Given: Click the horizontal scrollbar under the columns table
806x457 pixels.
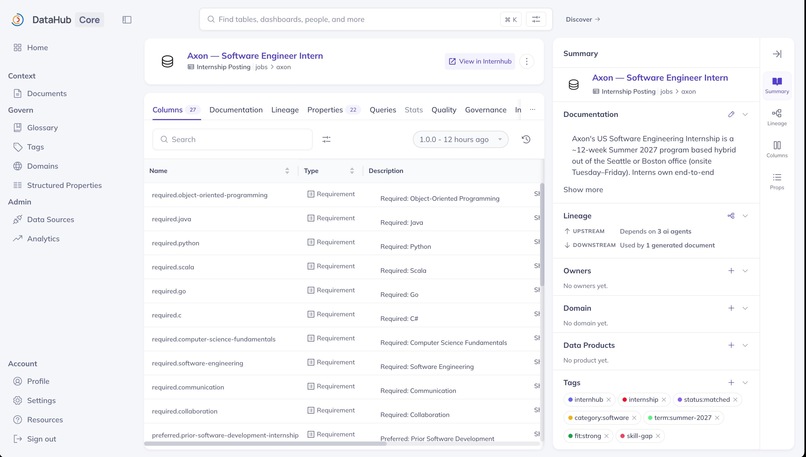Looking at the screenshot, I should tap(265, 443).
